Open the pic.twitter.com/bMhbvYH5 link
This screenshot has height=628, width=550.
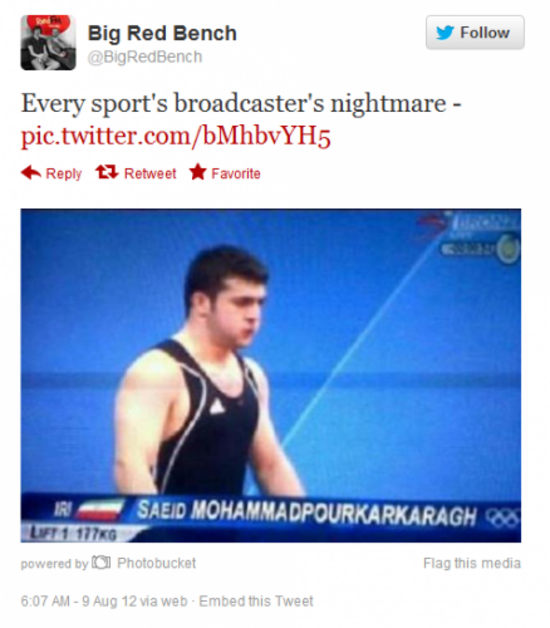pyautogui.click(x=175, y=136)
